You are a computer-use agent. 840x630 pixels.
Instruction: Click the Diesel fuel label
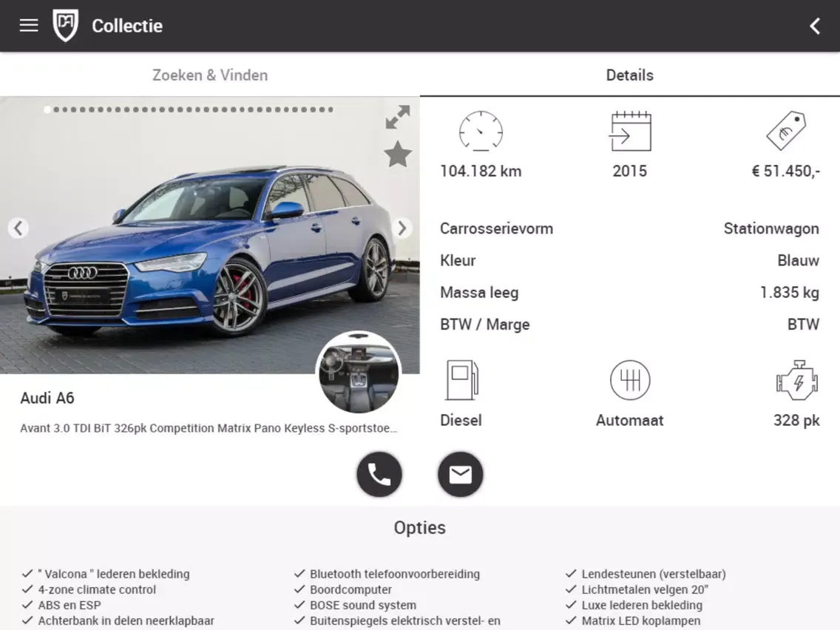(x=461, y=420)
